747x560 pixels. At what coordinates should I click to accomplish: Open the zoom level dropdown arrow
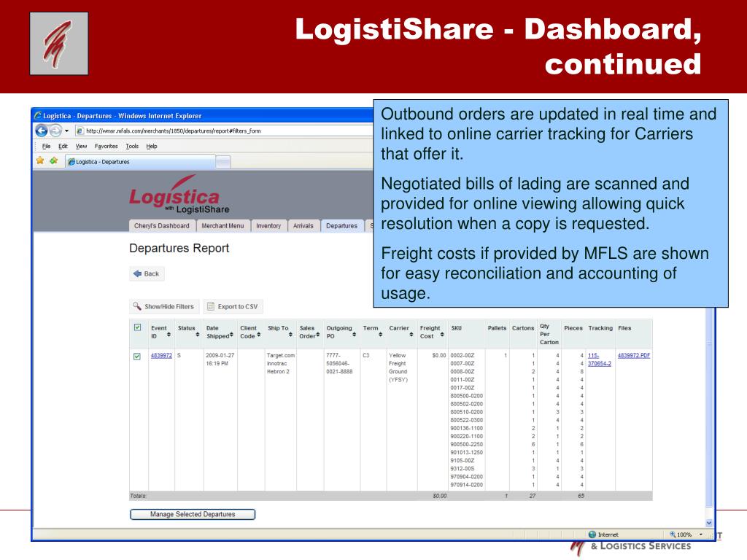tap(701, 534)
